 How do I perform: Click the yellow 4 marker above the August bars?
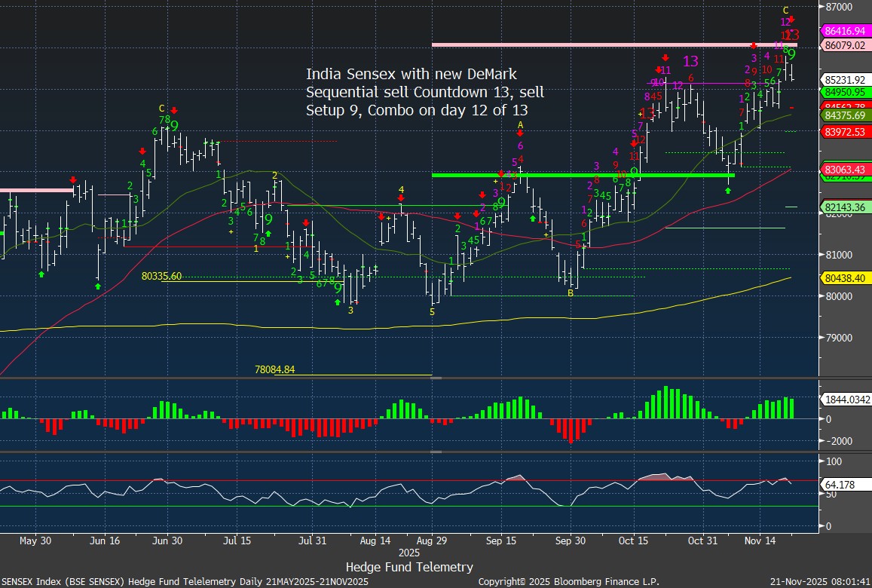tap(402, 189)
